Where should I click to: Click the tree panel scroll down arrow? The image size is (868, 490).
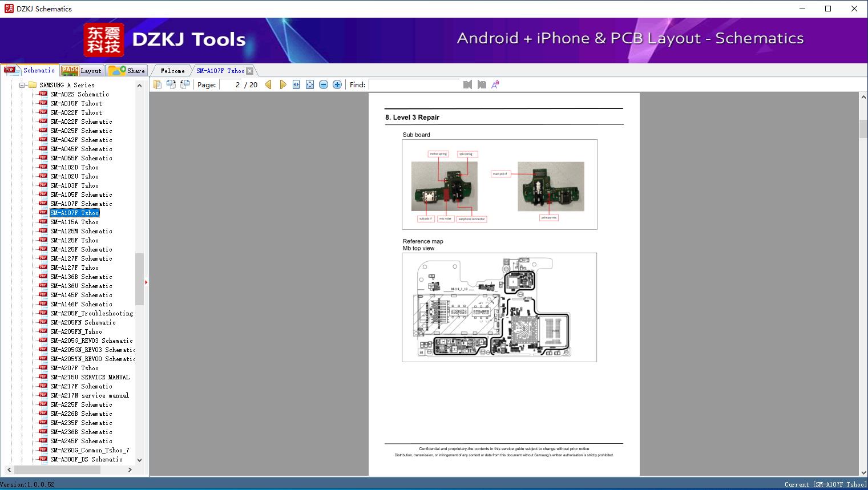pyautogui.click(x=139, y=460)
